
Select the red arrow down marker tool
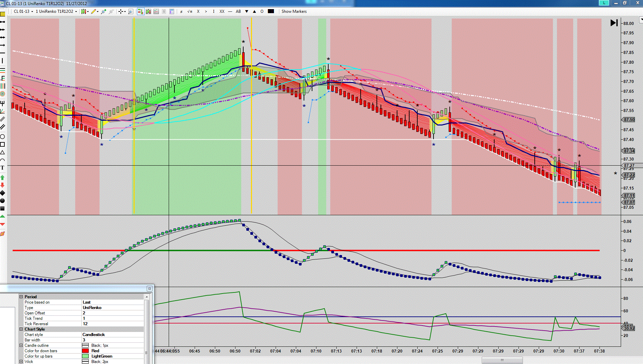[x=3, y=185]
